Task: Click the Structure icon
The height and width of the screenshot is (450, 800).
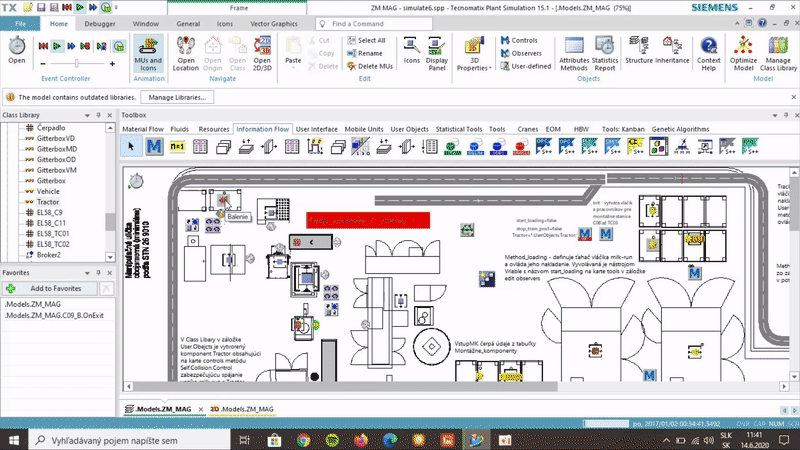Action: [639, 50]
